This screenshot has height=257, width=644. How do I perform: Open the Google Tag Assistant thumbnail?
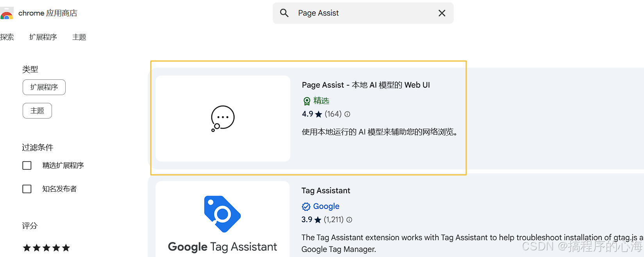click(x=223, y=219)
